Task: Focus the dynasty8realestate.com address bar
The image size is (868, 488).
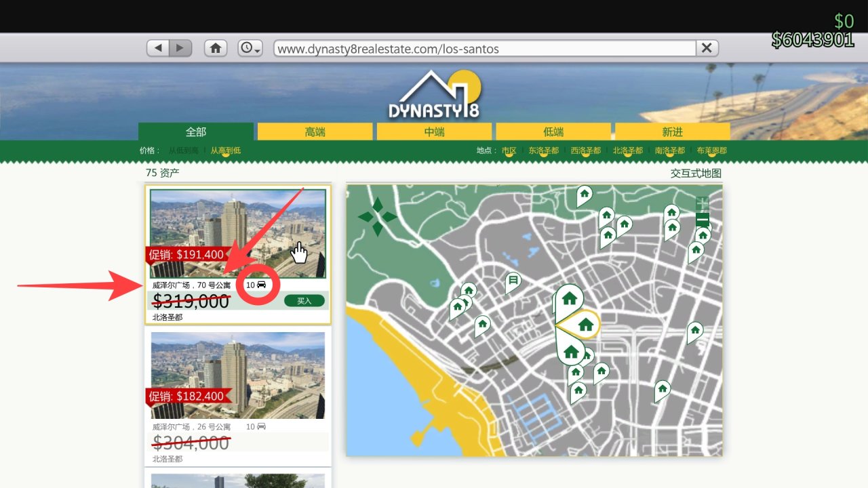Action: click(485, 48)
